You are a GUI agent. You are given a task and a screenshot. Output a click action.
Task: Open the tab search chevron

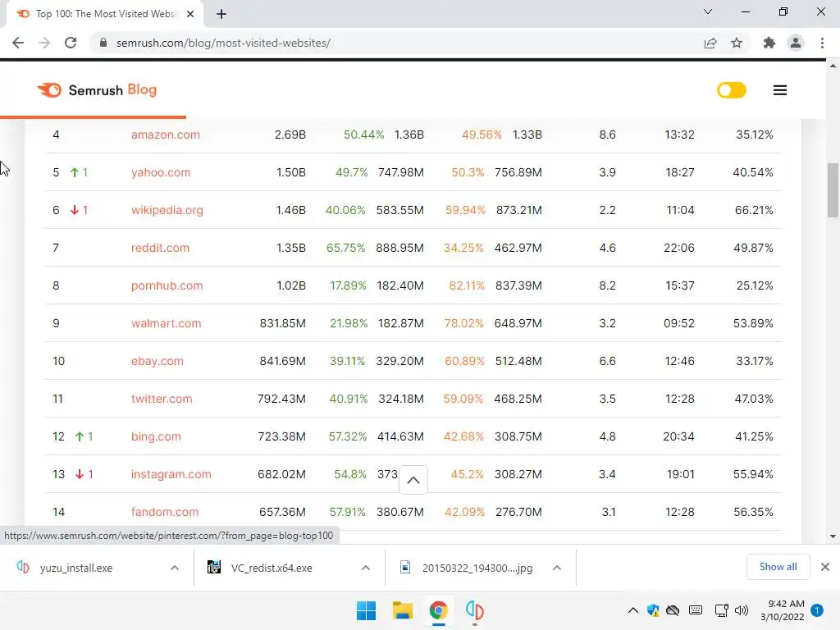pos(708,11)
